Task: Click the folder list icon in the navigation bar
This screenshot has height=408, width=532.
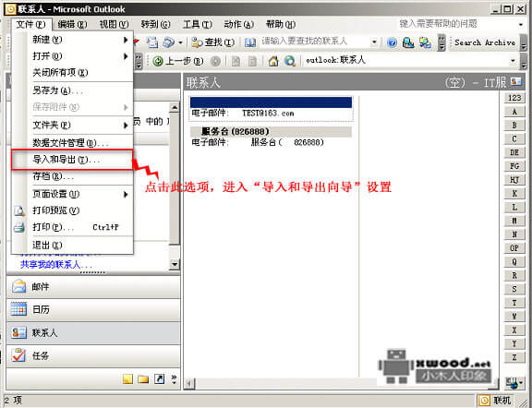Action: (x=143, y=378)
